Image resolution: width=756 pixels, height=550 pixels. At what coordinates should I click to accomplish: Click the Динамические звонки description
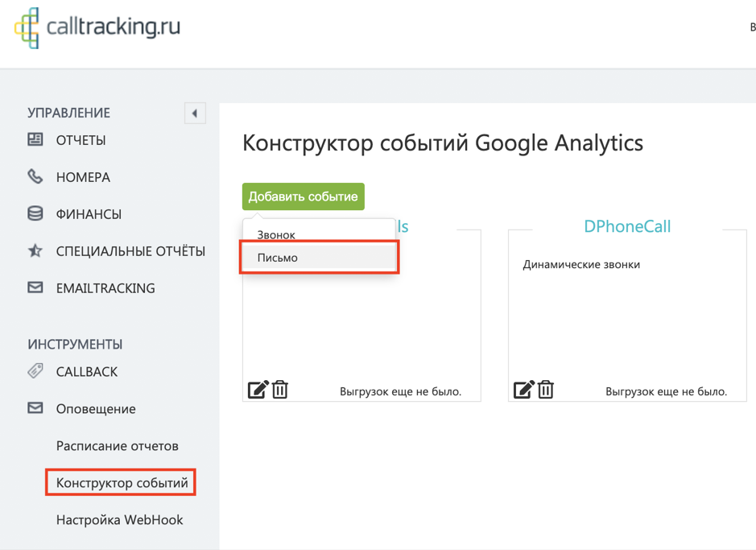[x=581, y=265]
